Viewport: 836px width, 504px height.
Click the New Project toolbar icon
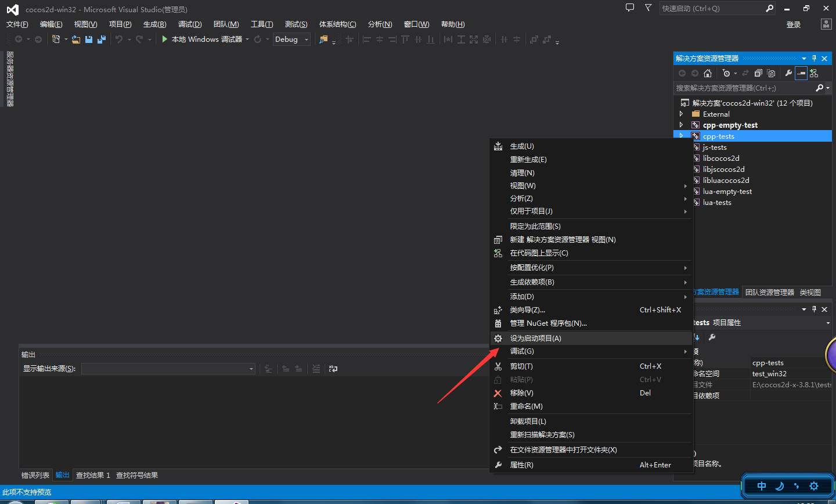(56, 39)
